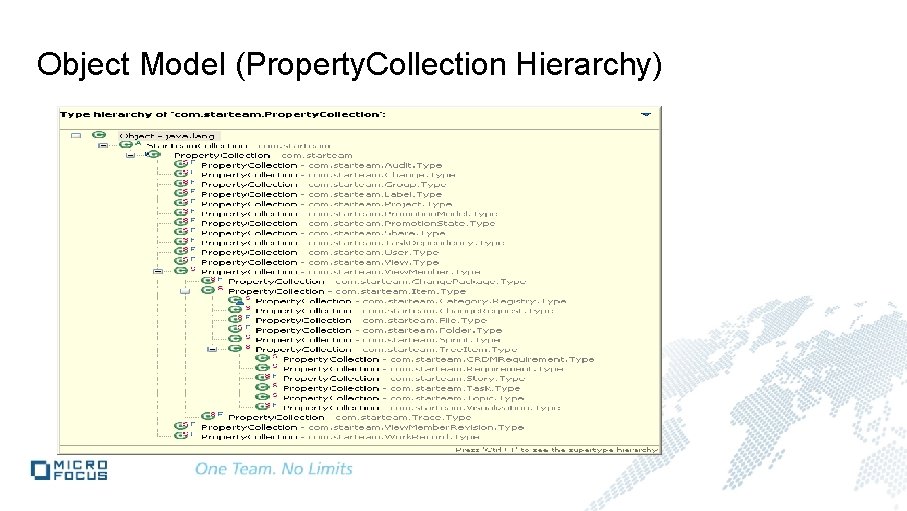Select the com.starteam.Share.Type row
Viewport: 907px width, 511px height.
tap(323, 233)
